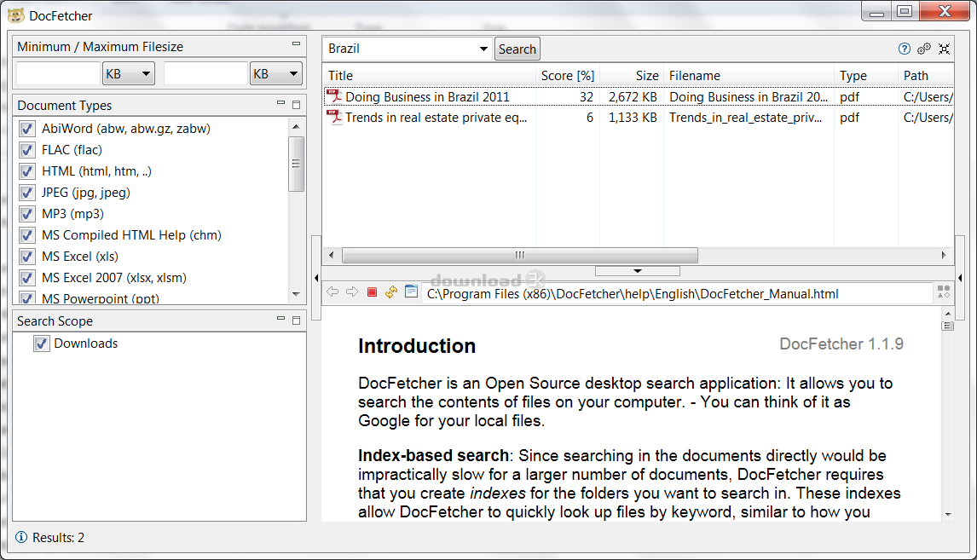Open the help manual question mark icon
The height and width of the screenshot is (560, 977).
[905, 49]
